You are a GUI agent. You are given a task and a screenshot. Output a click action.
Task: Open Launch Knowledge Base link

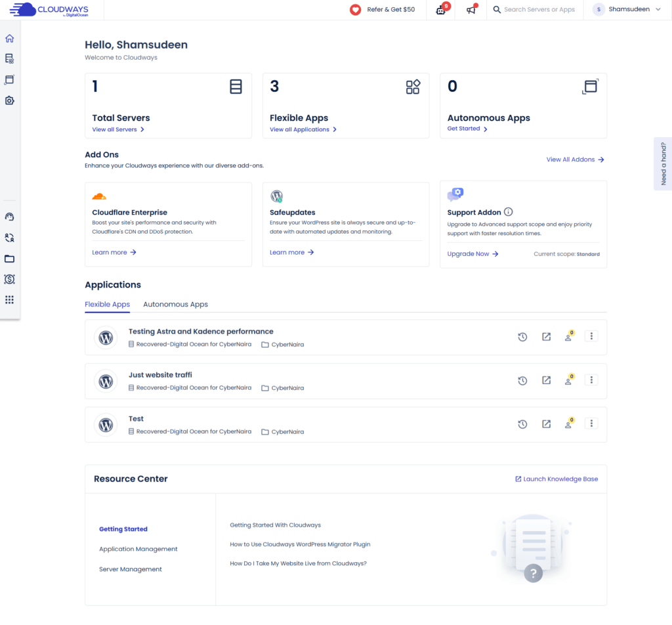tap(556, 479)
